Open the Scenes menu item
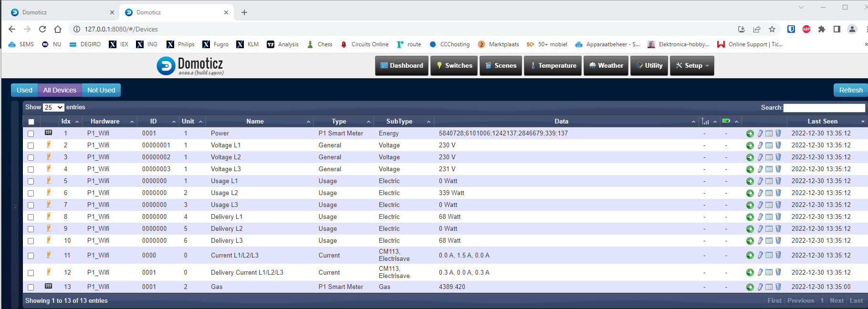This screenshot has height=309, width=868. pos(501,66)
